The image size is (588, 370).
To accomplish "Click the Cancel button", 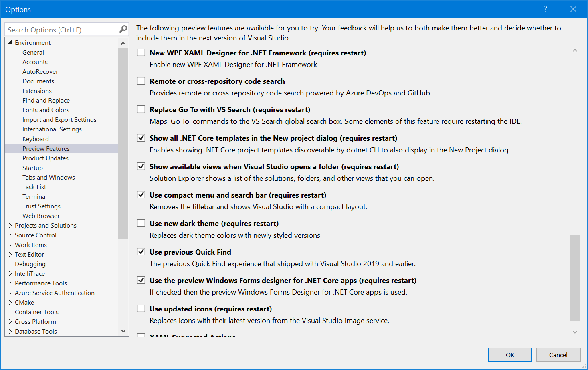I will pyautogui.click(x=558, y=355).
